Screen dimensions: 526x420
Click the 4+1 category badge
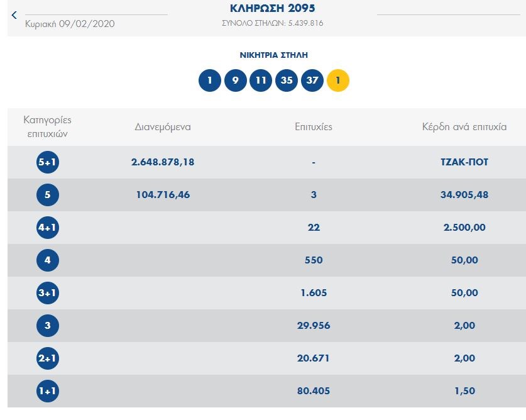pos(48,228)
